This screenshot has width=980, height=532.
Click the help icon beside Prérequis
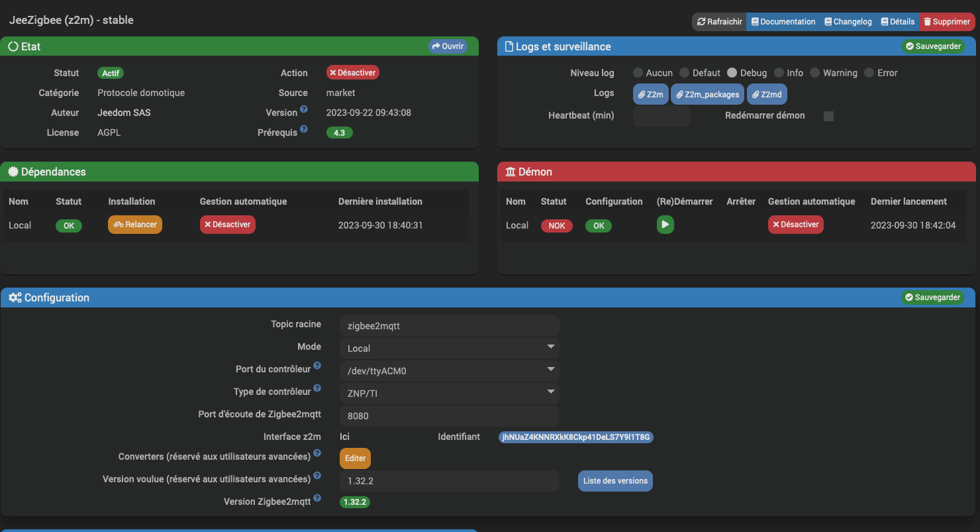click(x=304, y=129)
